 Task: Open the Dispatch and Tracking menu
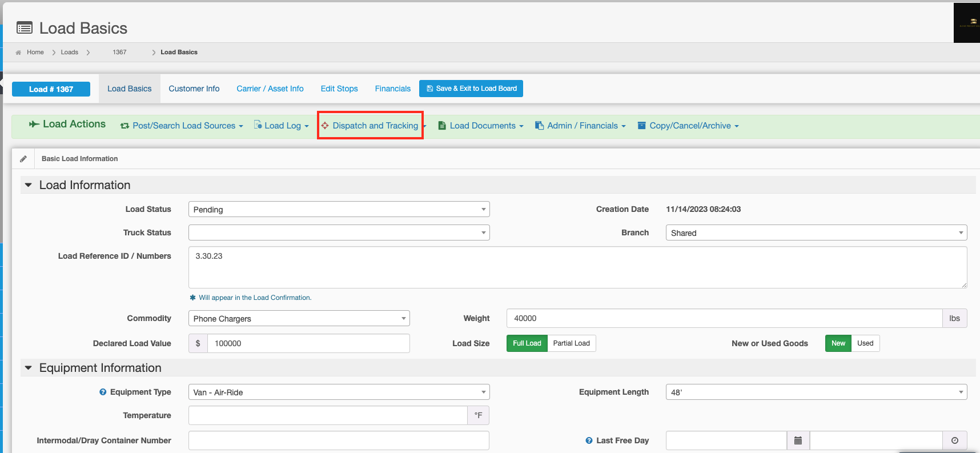click(375, 126)
